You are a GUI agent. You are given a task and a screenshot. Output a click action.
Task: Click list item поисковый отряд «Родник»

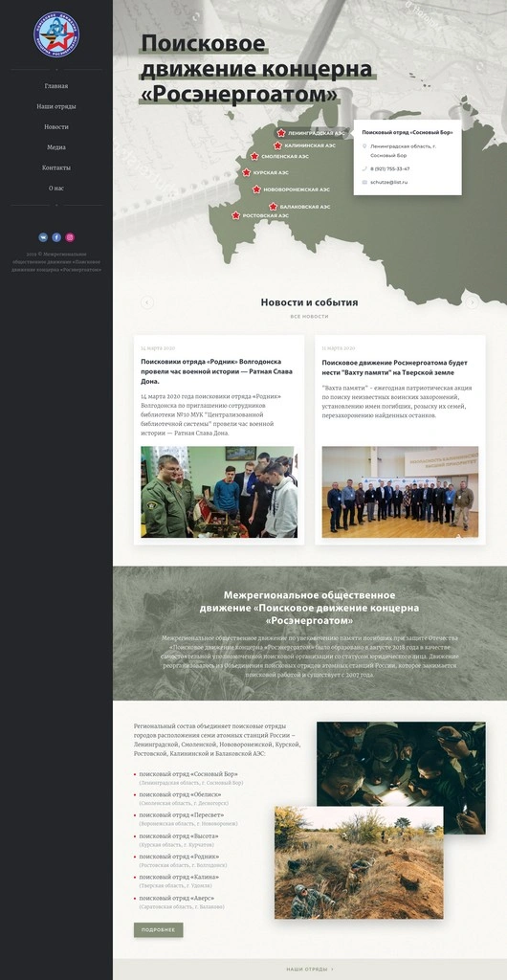[179, 857]
